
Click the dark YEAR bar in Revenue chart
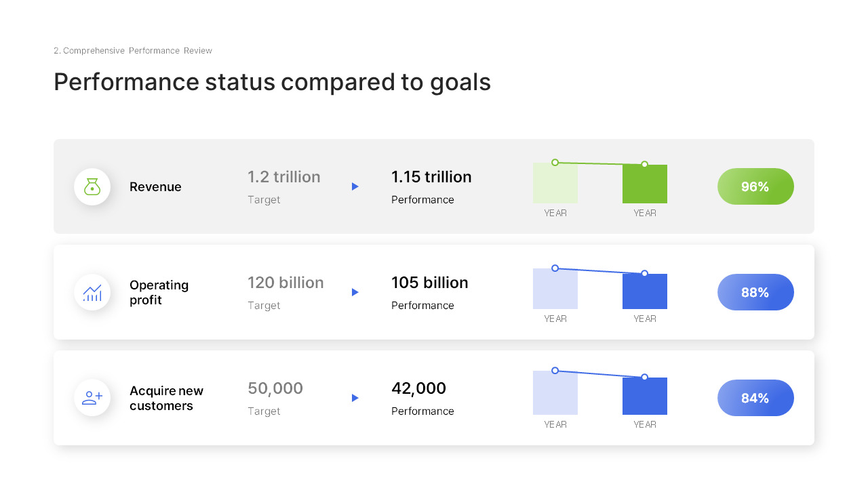tap(644, 183)
